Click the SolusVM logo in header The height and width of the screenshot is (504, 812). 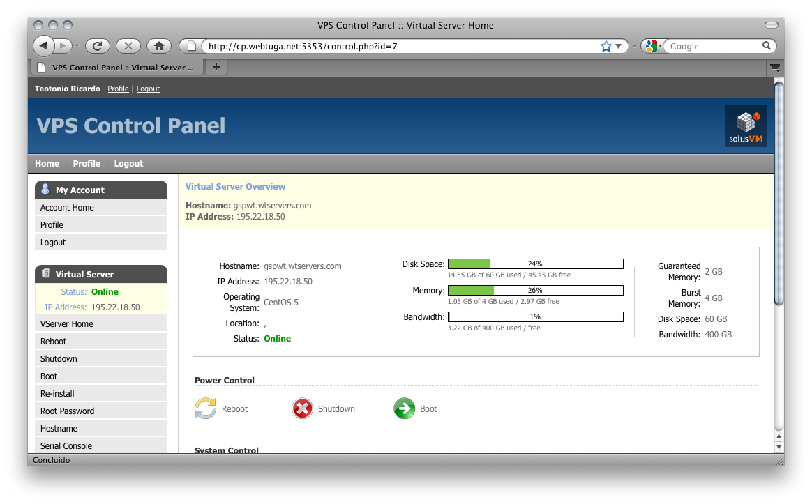coord(746,126)
